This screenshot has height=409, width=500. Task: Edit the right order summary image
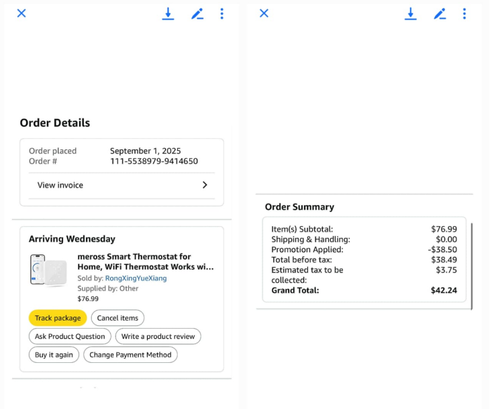click(440, 14)
